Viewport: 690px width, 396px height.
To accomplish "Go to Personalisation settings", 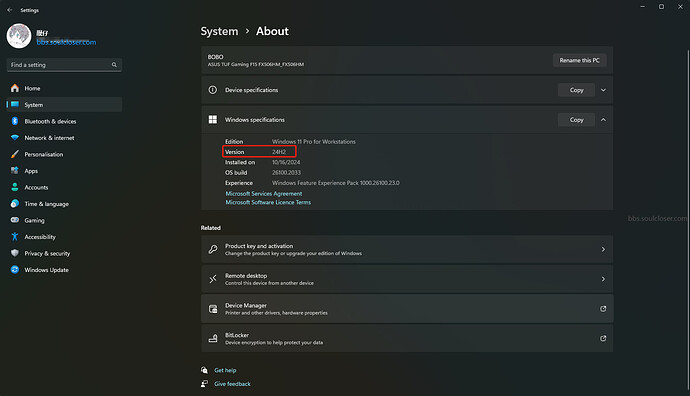I will coord(64,154).
